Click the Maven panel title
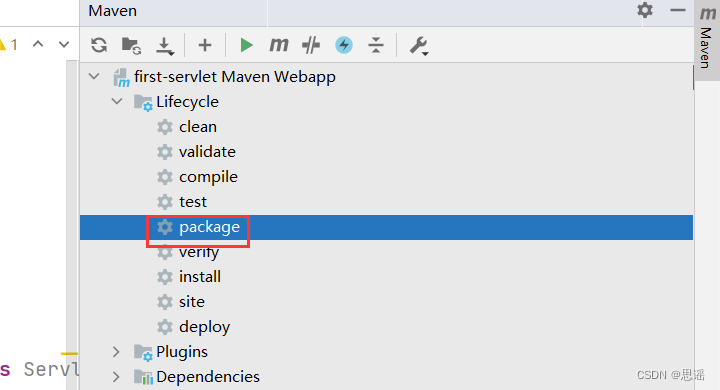This screenshot has height=390, width=720. 112,11
